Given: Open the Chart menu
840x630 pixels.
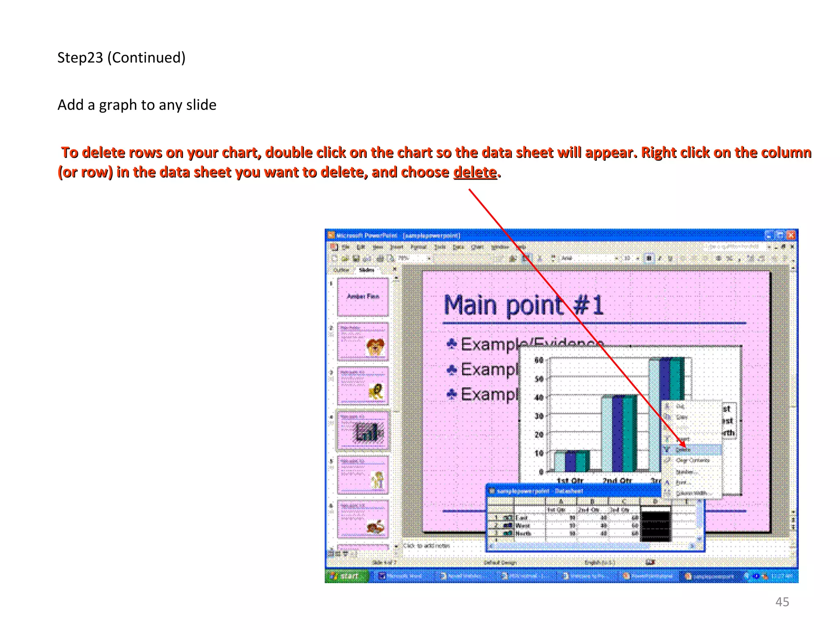Looking at the screenshot, I should coord(477,247).
